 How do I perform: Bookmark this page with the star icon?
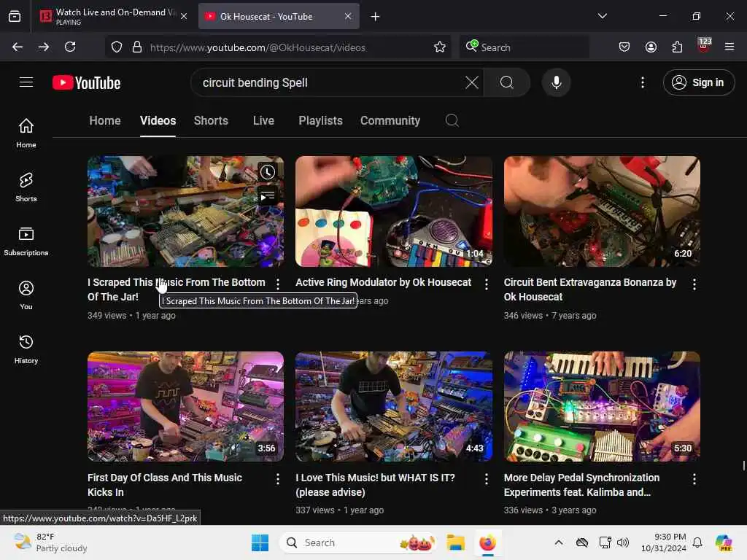pyautogui.click(x=440, y=47)
